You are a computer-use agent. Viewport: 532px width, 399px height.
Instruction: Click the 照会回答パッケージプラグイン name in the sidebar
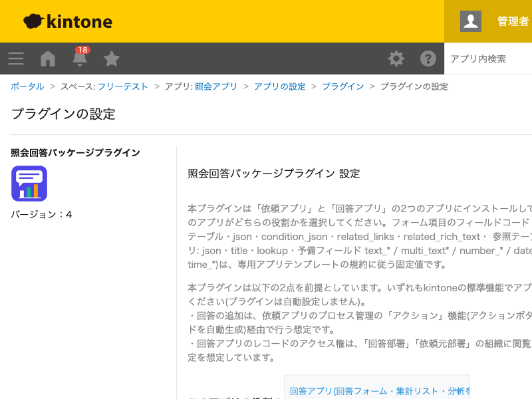click(x=75, y=153)
